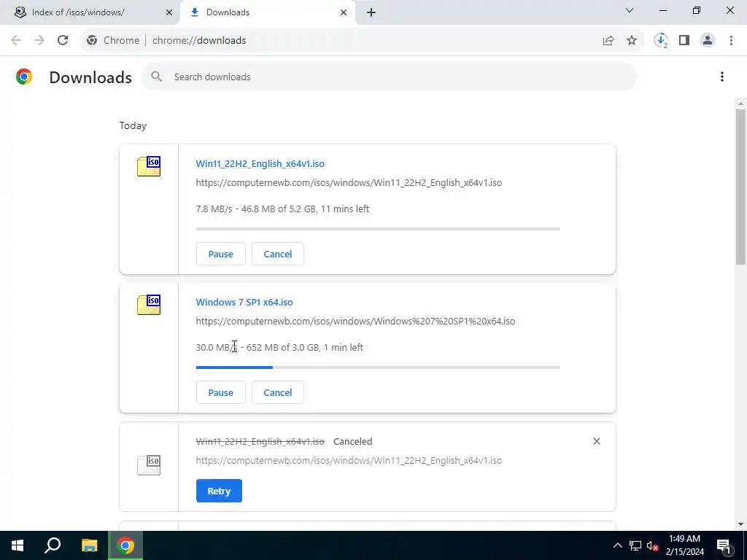Open the tab search chevron
This screenshot has height=560, width=747.
[x=630, y=10]
